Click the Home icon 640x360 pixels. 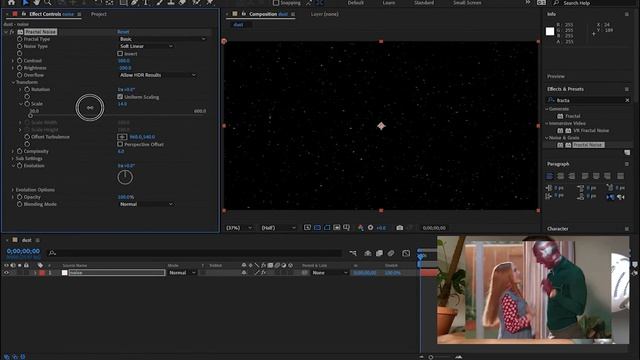pos(11,2)
